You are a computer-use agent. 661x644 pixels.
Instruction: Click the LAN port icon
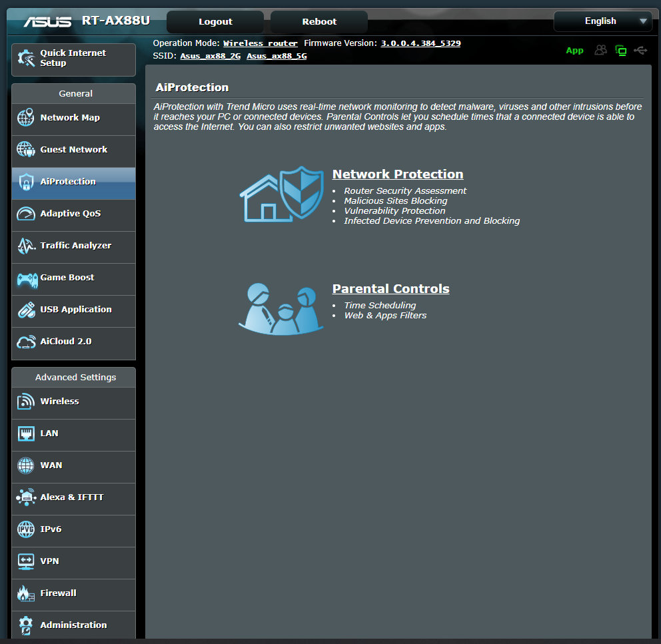click(26, 434)
